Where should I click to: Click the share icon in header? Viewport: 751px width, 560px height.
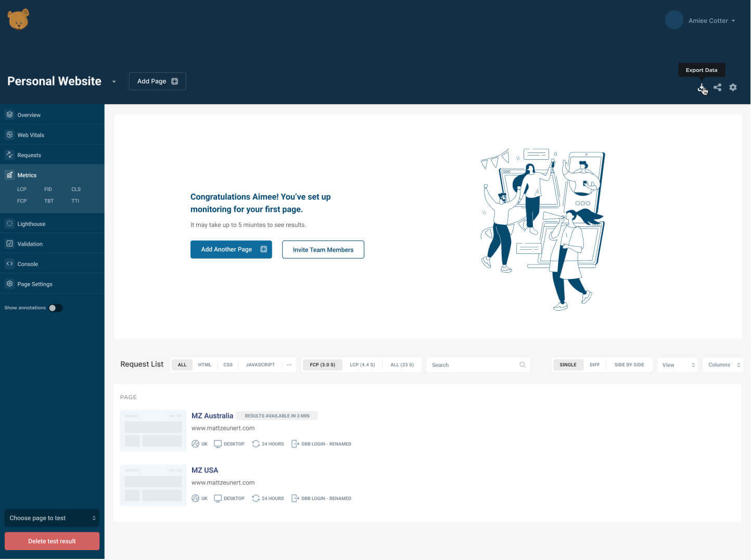tap(718, 87)
